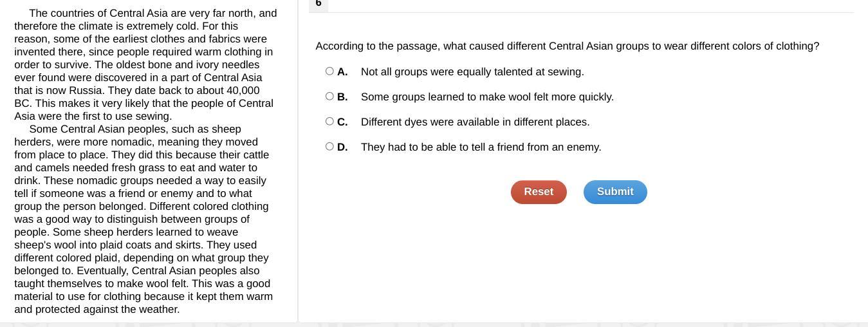Select the radio circle for option A
868x327 pixels.
pos(329,71)
